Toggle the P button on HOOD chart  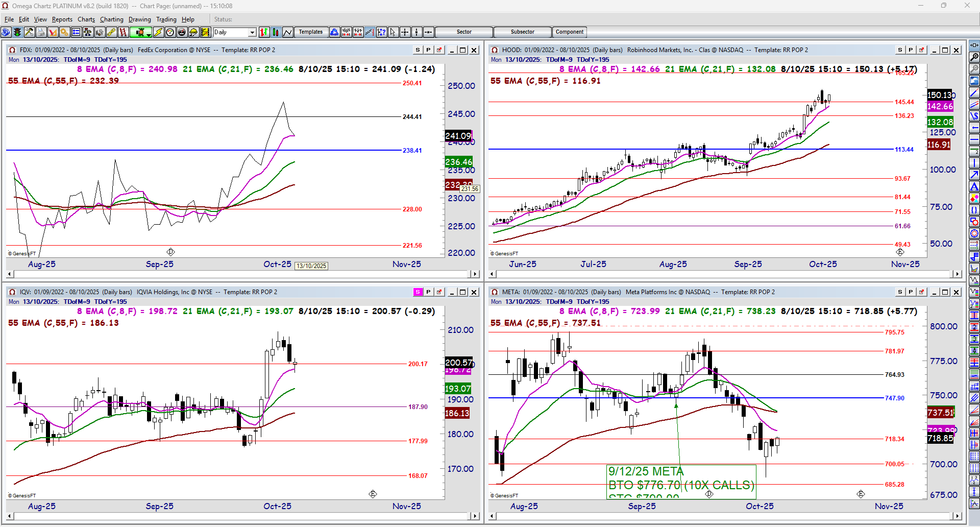point(911,50)
